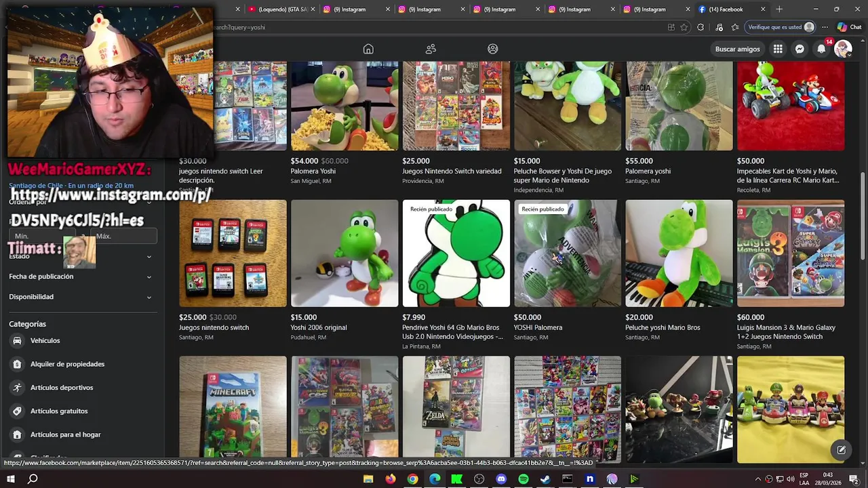Open the Kick app in taskbar
868x488 pixels.
[457, 479]
